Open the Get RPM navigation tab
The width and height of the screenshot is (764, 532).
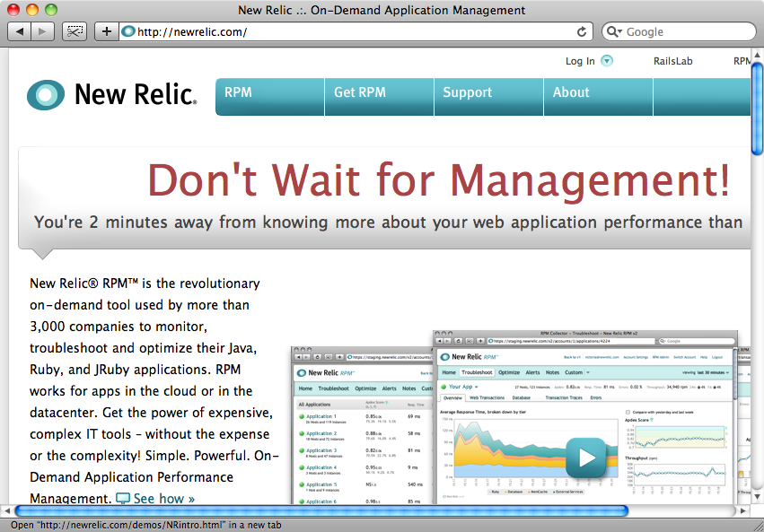(379, 97)
